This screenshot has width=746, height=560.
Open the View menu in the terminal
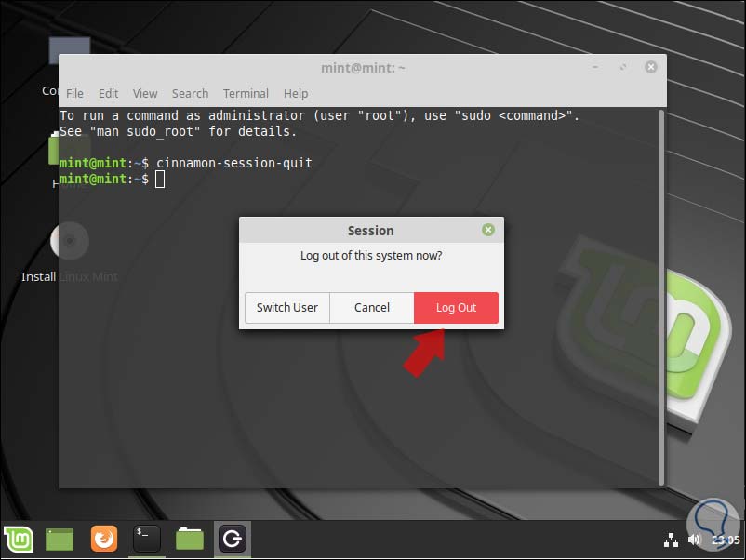(x=145, y=94)
